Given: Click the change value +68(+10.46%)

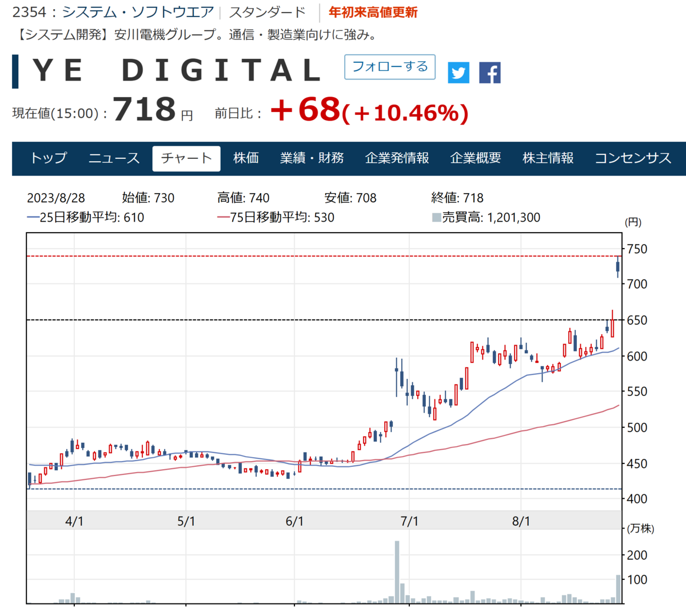Looking at the screenshot, I should coord(369,110).
